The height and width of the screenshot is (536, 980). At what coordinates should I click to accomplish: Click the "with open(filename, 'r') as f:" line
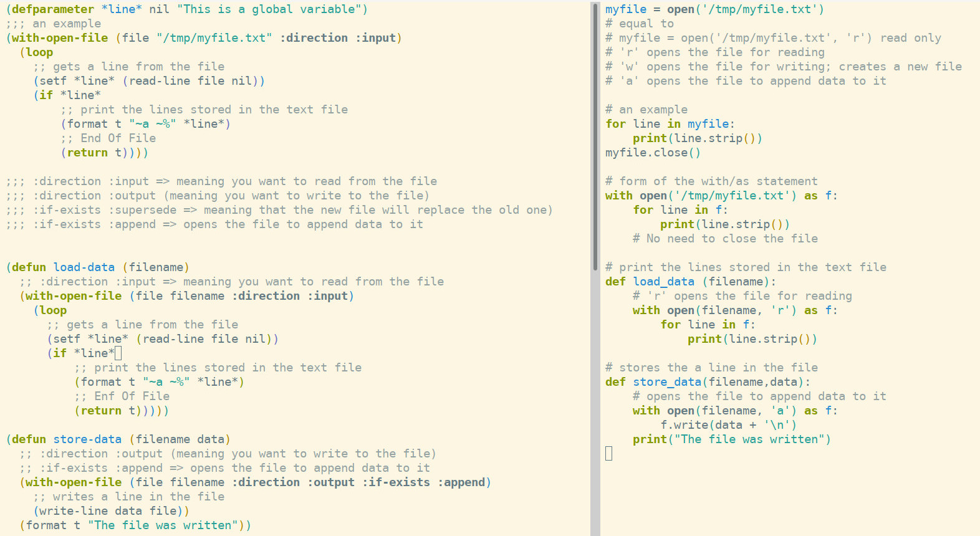(x=736, y=310)
